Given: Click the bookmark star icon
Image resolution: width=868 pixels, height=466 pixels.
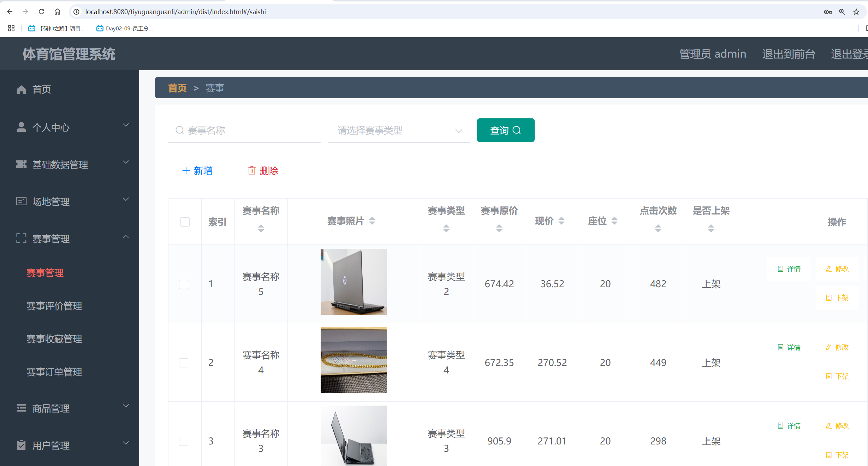Looking at the screenshot, I should tap(856, 12).
